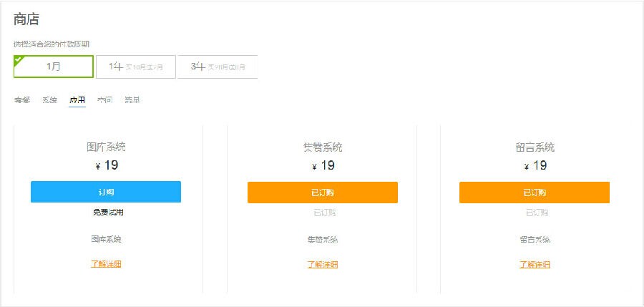Click the 留言系统 card title
Image resolution: width=644 pixels, height=307 pixels.
coord(535,147)
